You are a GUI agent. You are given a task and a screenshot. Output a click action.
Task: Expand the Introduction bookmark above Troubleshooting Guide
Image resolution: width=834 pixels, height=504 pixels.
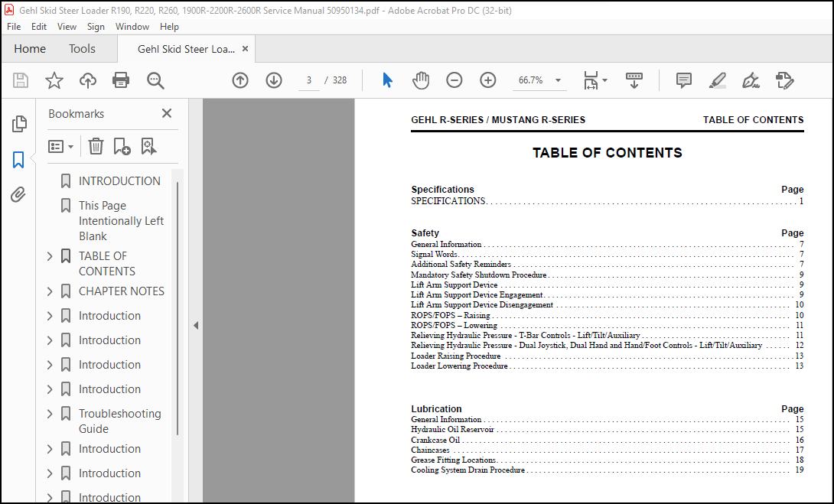[x=50, y=389]
